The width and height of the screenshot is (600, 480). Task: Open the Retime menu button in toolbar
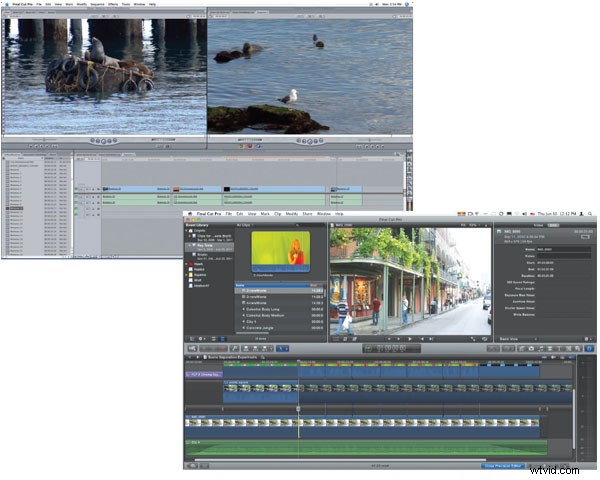coord(508,349)
